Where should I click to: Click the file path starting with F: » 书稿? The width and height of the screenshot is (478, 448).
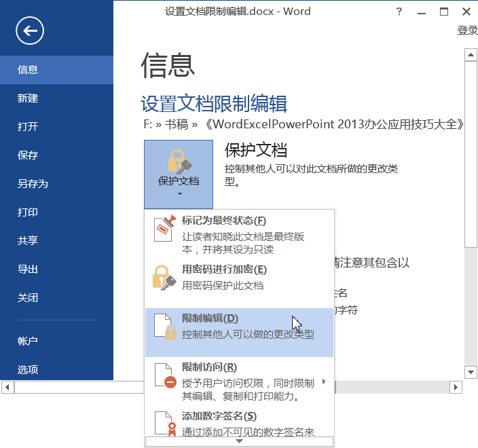click(303, 124)
